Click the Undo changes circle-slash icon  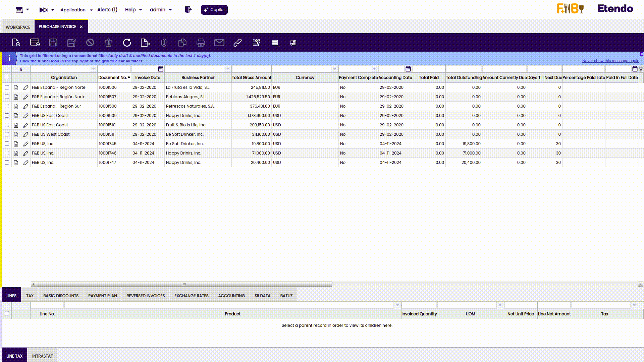click(90, 43)
